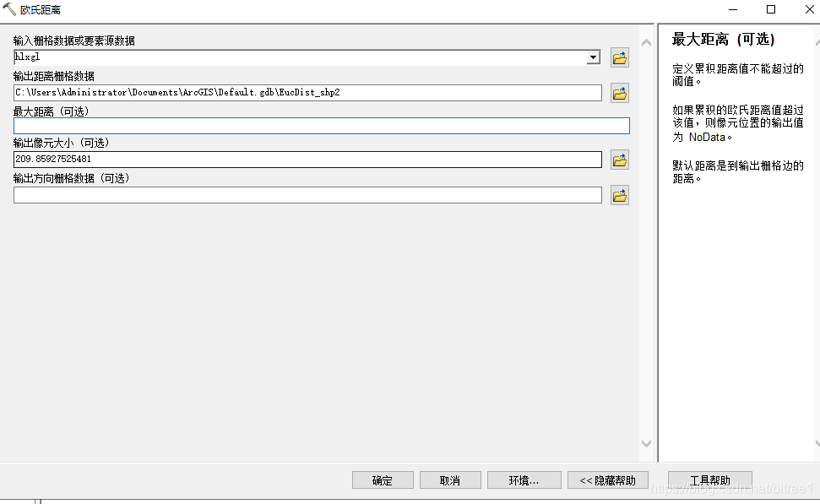Maximize the 欧氏距离 window

771,9
